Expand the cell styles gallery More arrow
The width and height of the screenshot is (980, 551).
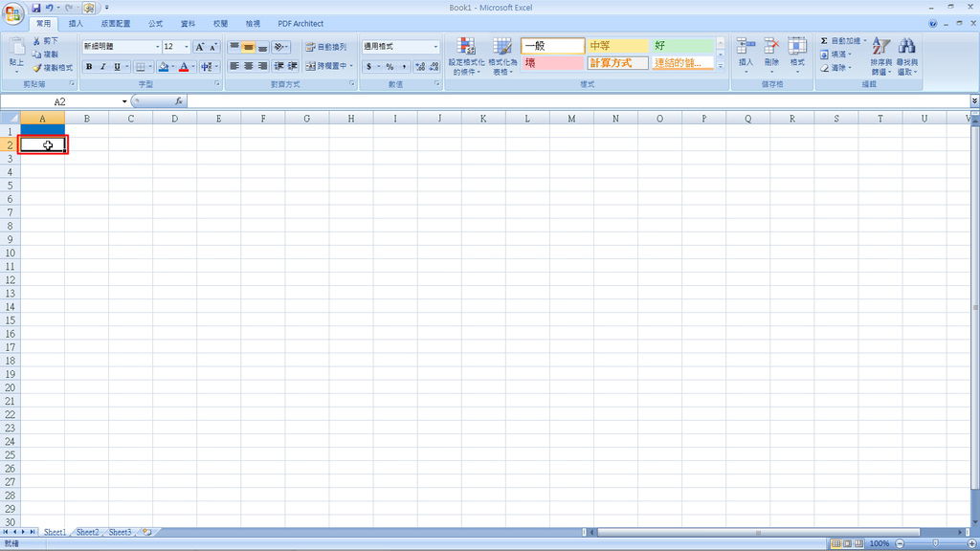(720, 66)
